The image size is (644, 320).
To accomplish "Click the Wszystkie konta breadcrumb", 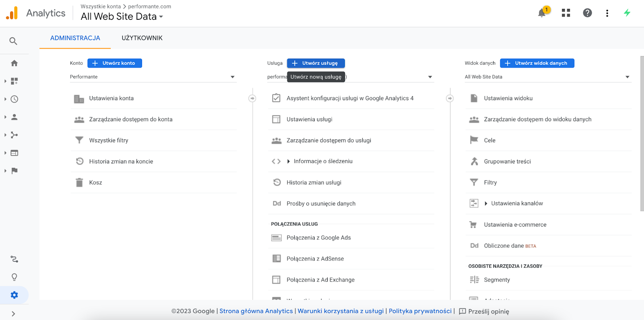I will [x=101, y=6].
